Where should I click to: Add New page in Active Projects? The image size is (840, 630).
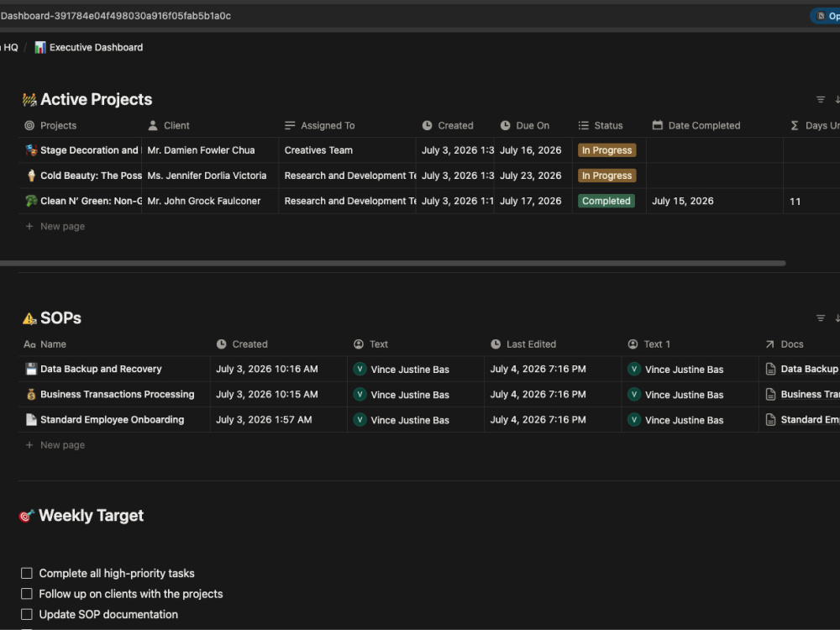point(55,227)
